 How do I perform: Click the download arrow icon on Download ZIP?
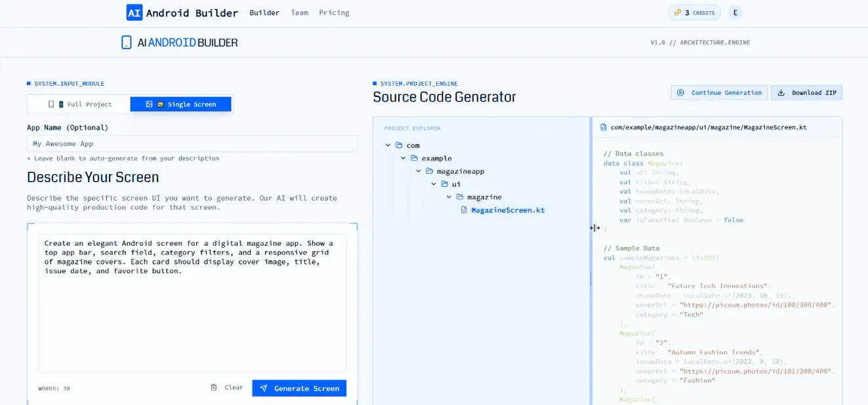[x=781, y=92]
